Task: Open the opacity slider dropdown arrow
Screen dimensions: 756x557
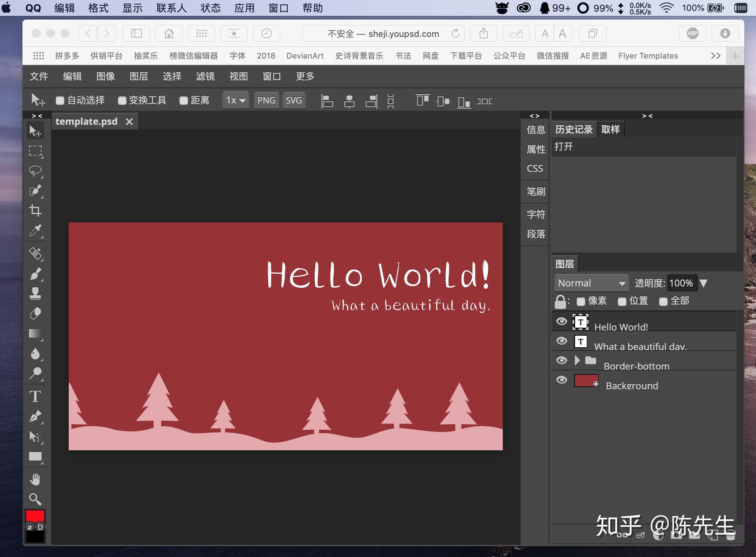Action: (703, 283)
